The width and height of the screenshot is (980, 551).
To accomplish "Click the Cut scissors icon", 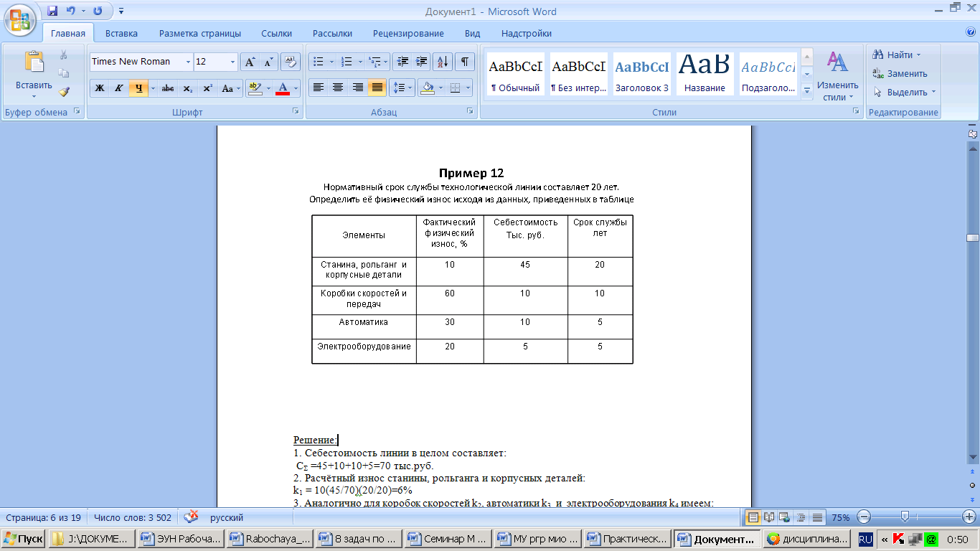I will (x=64, y=55).
